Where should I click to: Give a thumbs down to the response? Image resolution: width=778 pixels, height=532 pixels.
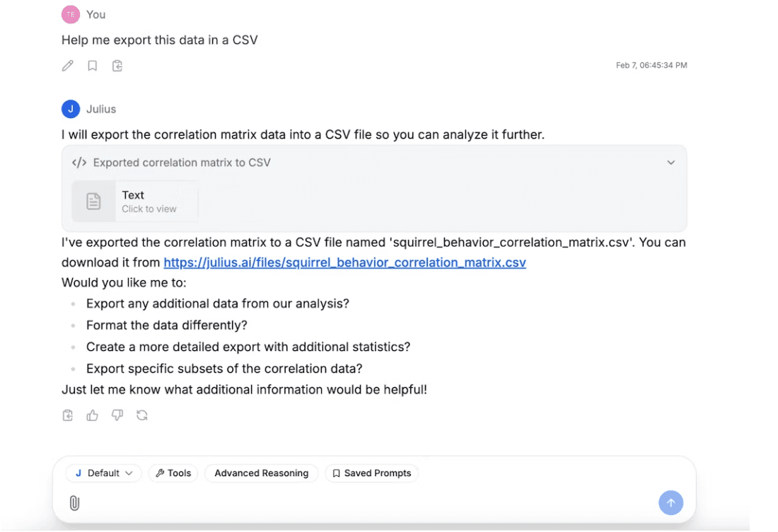pyautogui.click(x=117, y=415)
